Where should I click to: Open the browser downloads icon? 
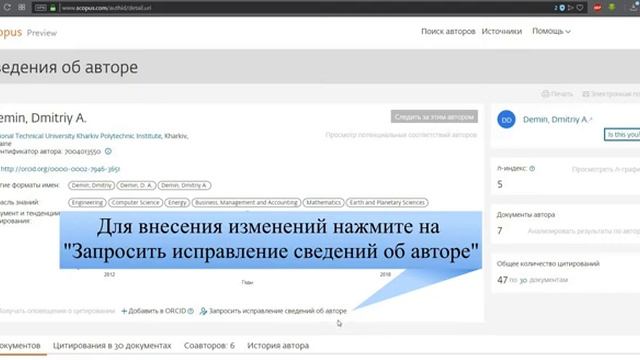point(635,8)
